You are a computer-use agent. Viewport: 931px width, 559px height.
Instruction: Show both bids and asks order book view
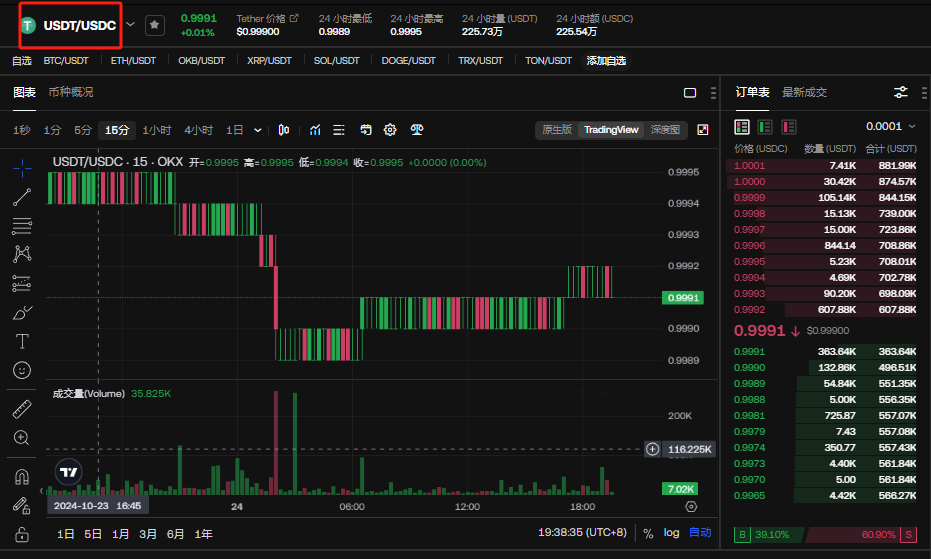click(742, 127)
